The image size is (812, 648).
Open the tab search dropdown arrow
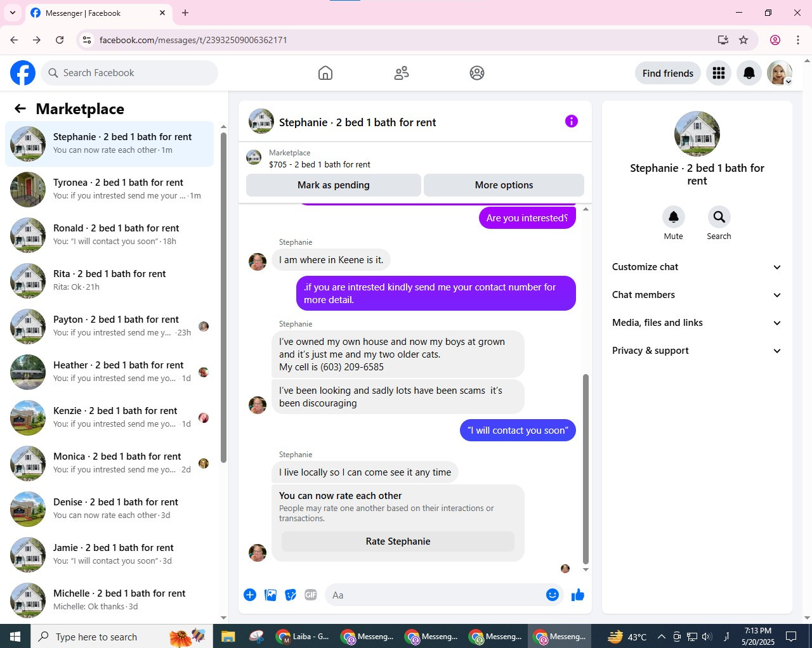point(13,13)
